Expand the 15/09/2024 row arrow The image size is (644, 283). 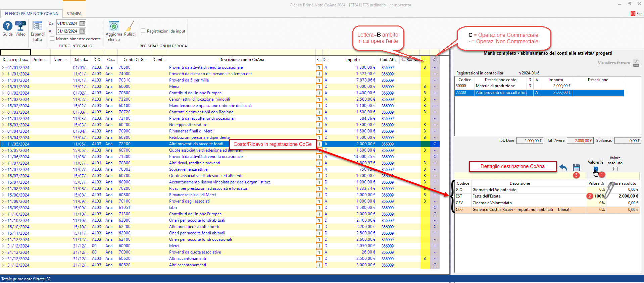coord(3,208)
